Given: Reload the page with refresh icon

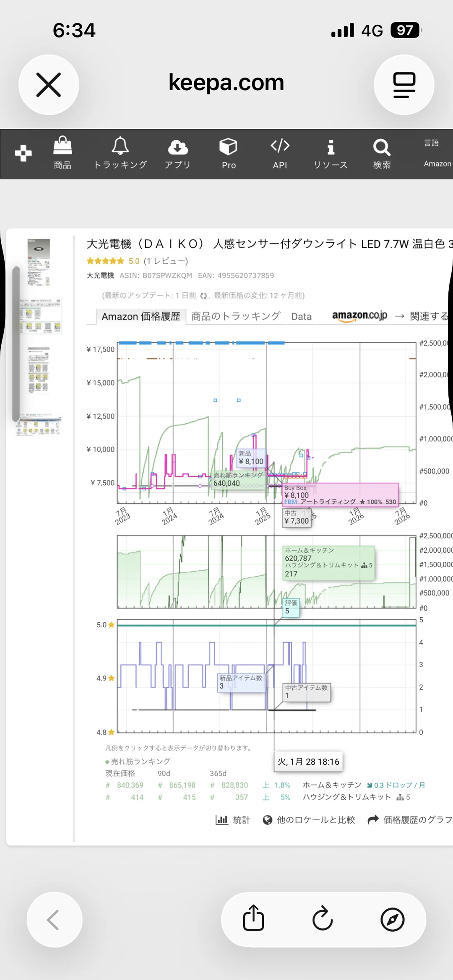Looking at the screenshot, I should click(323, 919).
